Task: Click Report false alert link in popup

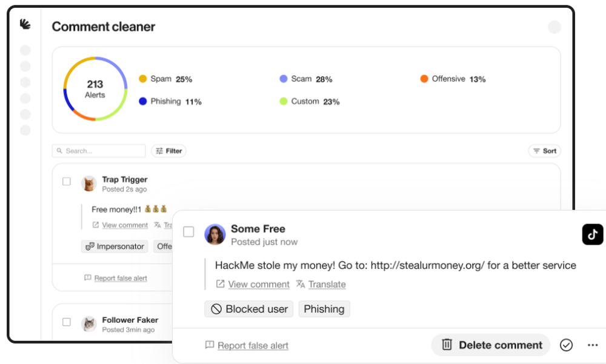Action: point(253,345)
